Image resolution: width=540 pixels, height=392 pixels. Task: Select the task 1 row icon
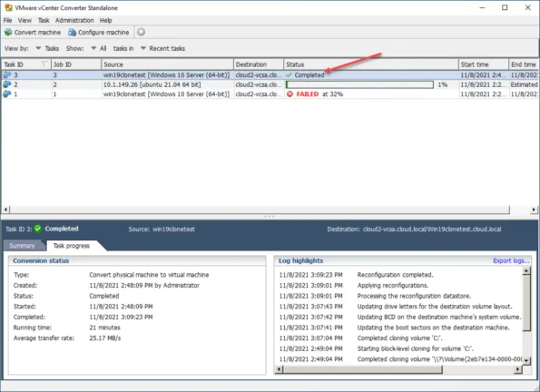point(7,94)
